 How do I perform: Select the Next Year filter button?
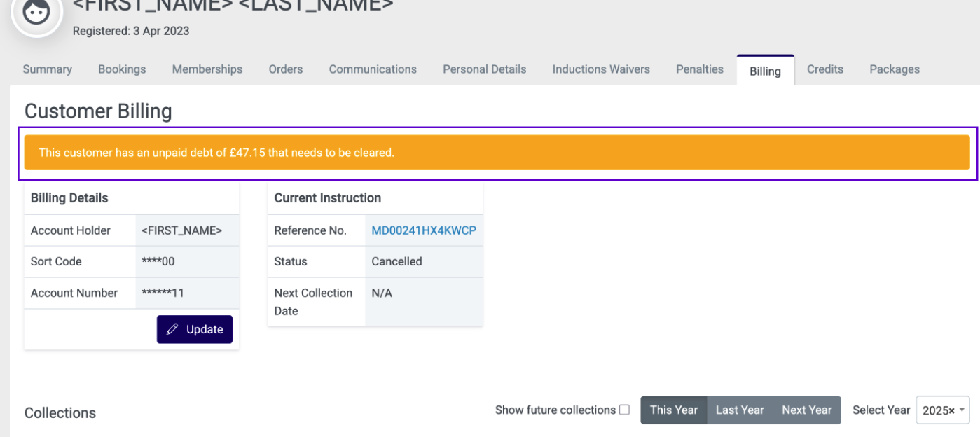[x=807, y=410]
